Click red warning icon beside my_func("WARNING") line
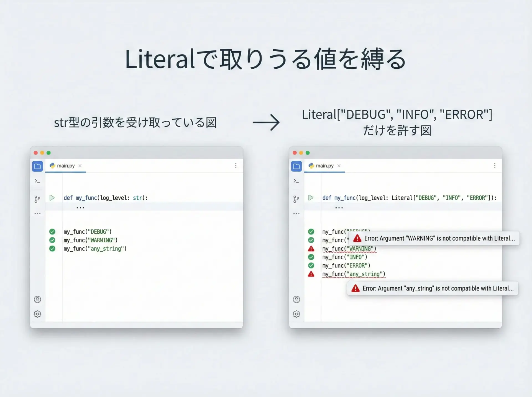The image size is (532, 397). coord(311,249)
